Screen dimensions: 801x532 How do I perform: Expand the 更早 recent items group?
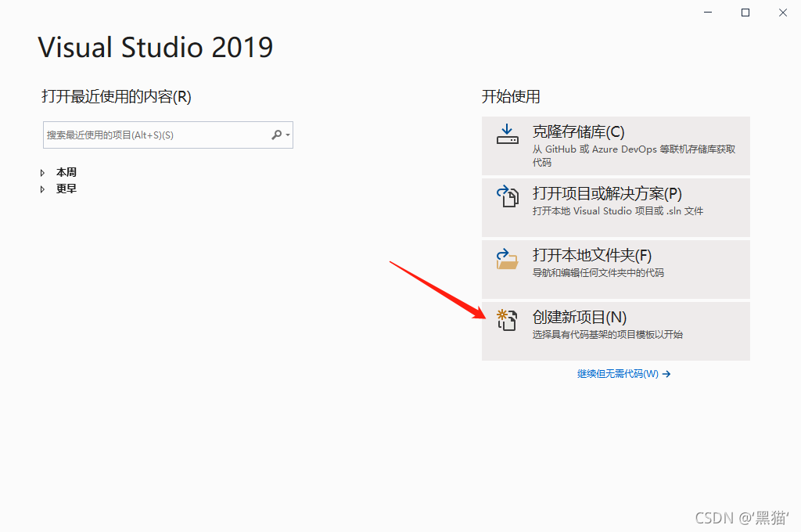42,189
